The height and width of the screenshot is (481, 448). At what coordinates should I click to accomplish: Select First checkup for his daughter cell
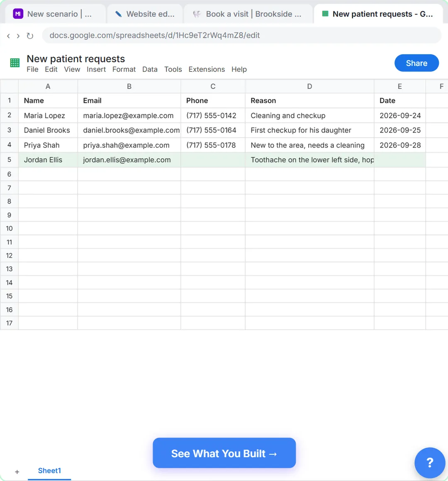coord(309,130)
